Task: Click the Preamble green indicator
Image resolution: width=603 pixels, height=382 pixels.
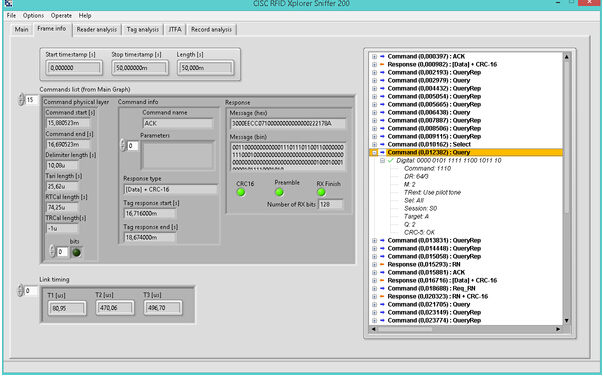Action: pyautogui.click(x=279, y=192)
